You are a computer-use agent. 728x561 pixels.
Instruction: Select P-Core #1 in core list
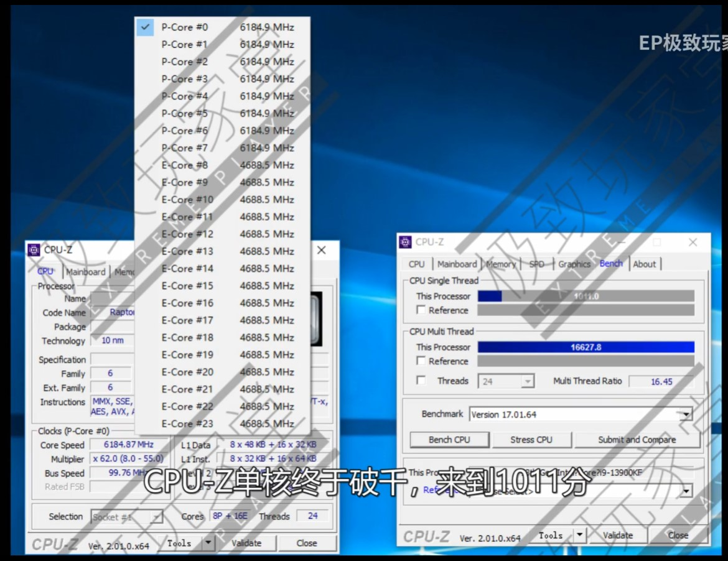(x=222, y=45)
